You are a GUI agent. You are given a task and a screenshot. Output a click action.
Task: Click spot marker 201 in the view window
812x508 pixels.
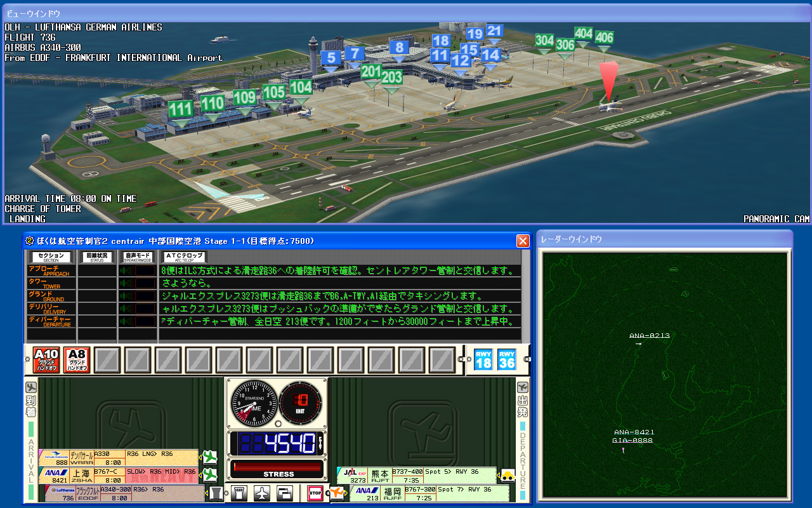tap(371, 72)
